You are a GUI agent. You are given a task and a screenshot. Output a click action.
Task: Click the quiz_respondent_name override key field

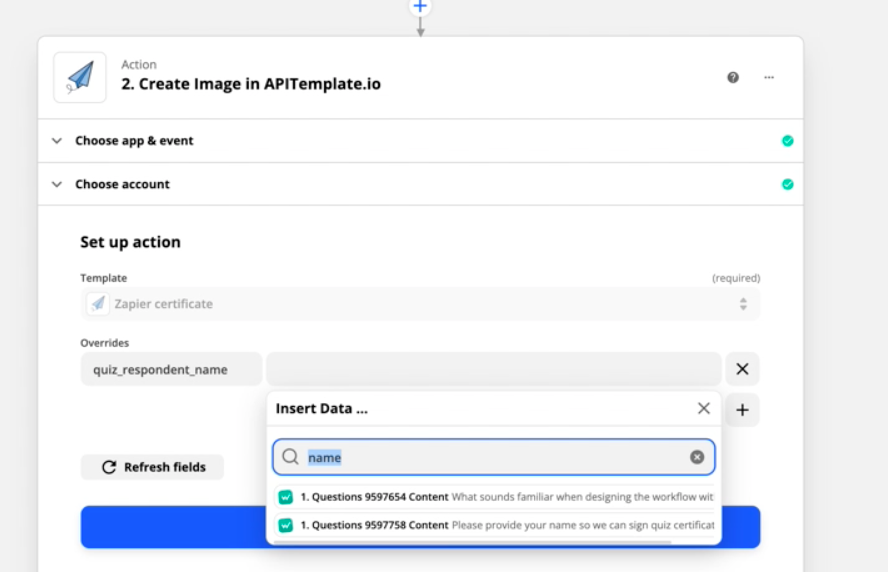(172, 369)
